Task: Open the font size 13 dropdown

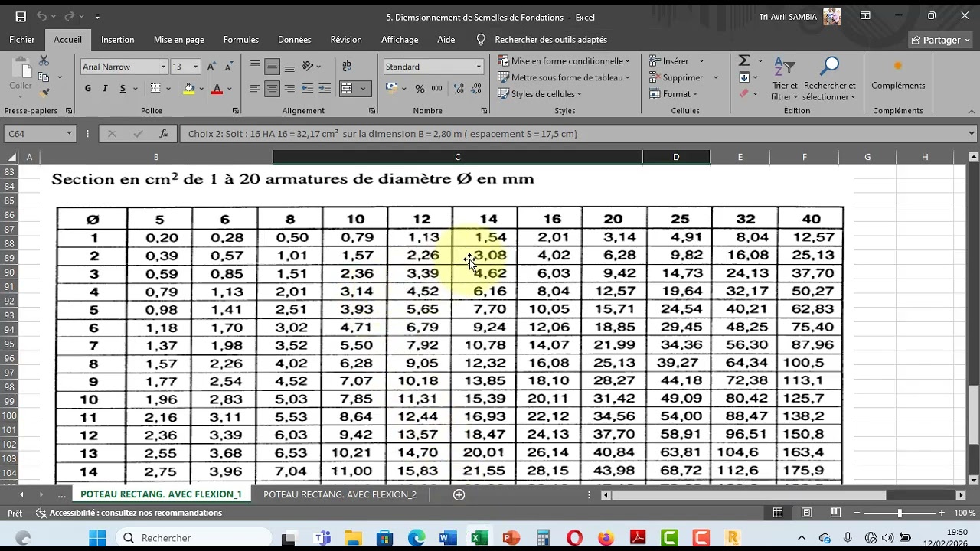Action: coord(195,67)
